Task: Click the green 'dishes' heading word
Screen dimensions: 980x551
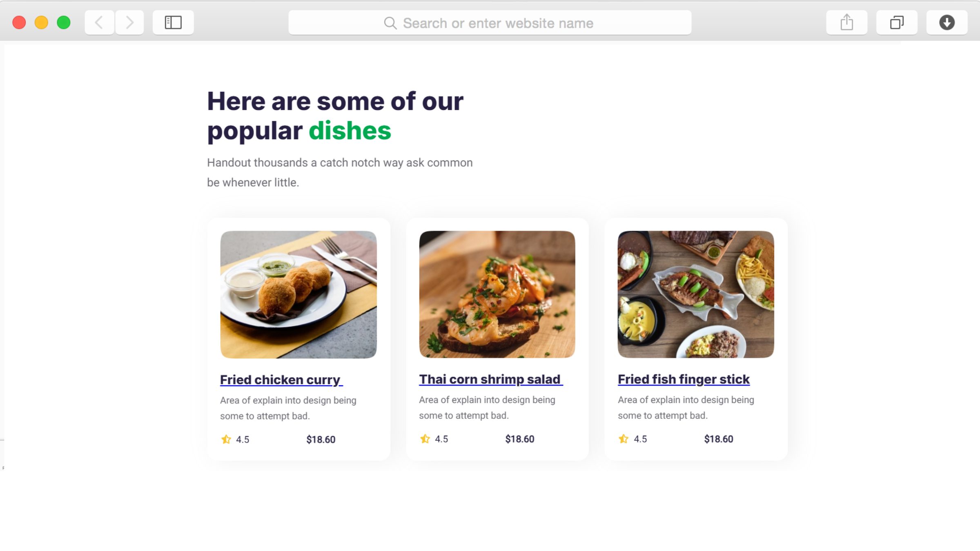Action: pos(350,131)
